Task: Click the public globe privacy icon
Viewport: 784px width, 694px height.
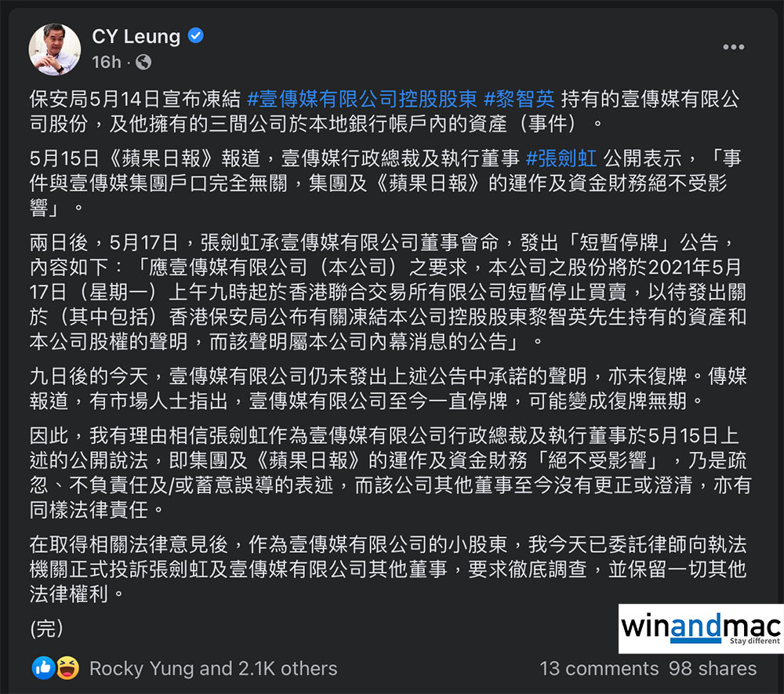Action: 143,62
